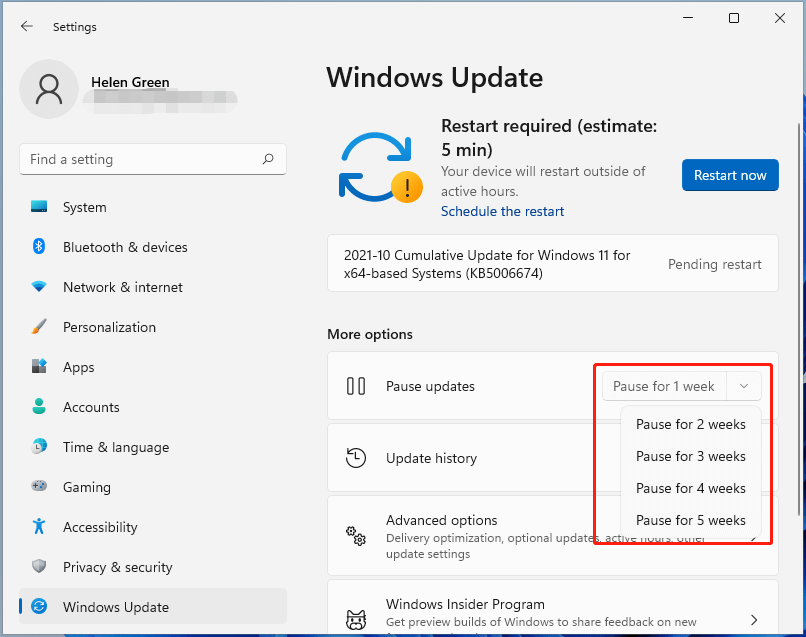Click the Bluetooth icon in sidebar
The height and width of the screenshot is (637, 806).
pyautogui.click(x=39, y=247)
